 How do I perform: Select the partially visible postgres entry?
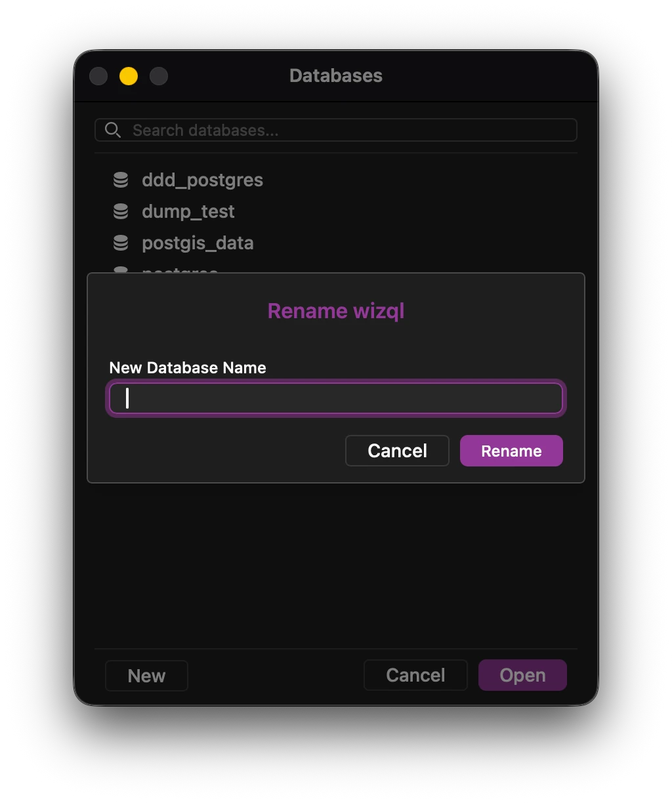click(x=180, y=272)
